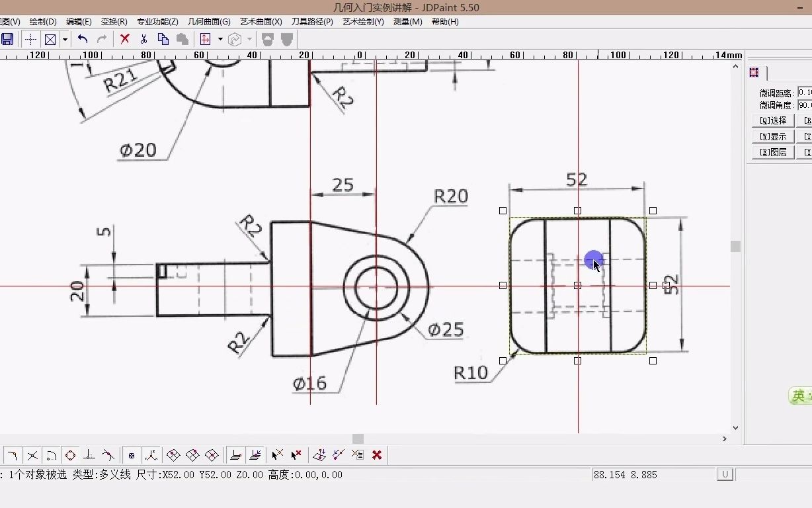Image resolution: width=812 pixels, height=508 pixels.
Task: Click the horizontal scrollbar thumb below canvas
Action: coord(358,439)
